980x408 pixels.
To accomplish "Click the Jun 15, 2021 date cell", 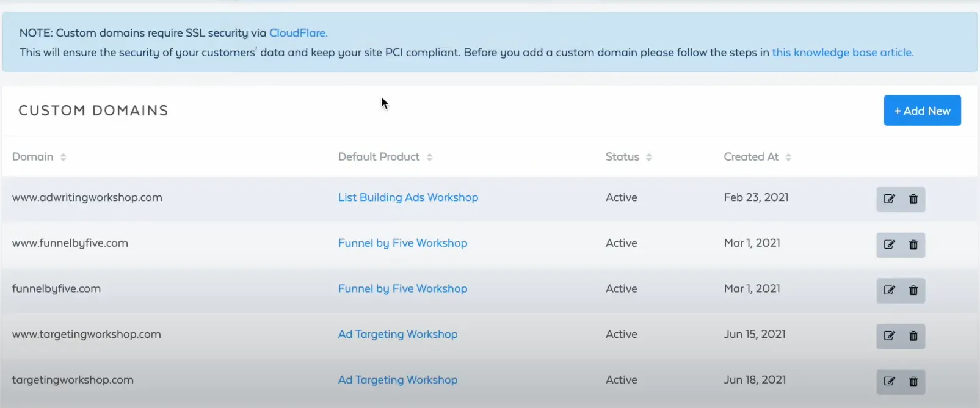I will pos(755,334).
